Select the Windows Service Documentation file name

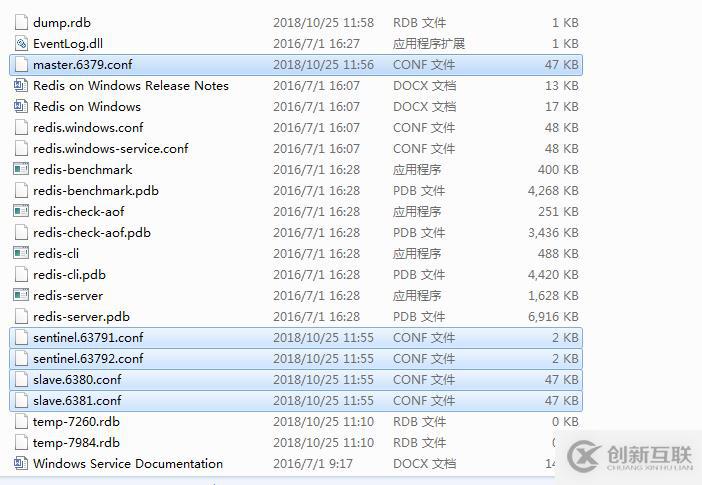click(x=128, y=464)
